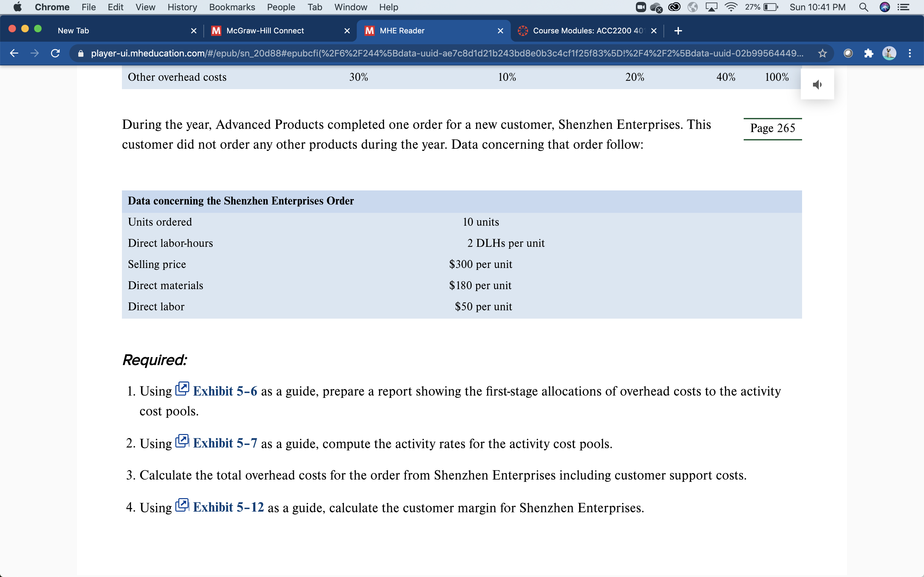Click the Page 265 marker
The image size is (924, 577).
pyautogui.click(x=773, y=128)
